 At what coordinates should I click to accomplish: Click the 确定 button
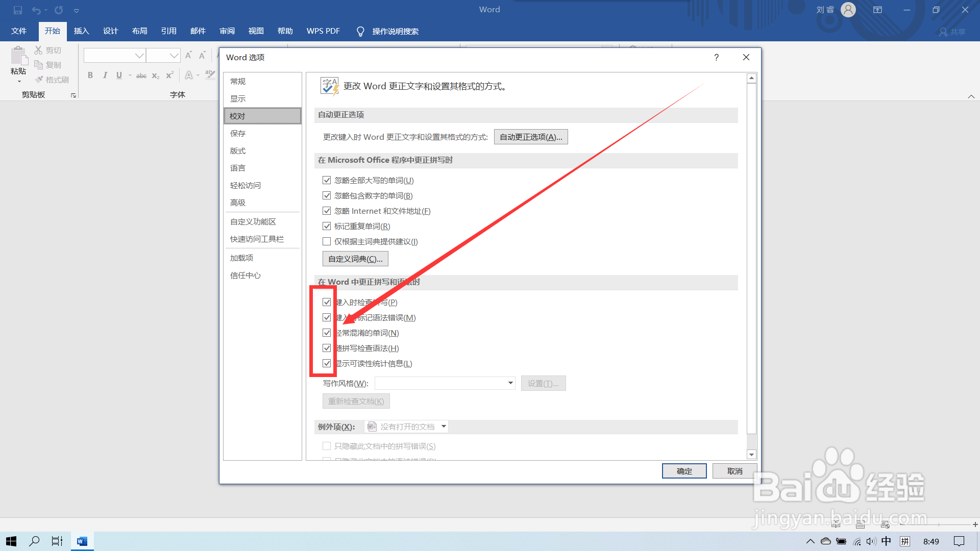click(684, 471)
